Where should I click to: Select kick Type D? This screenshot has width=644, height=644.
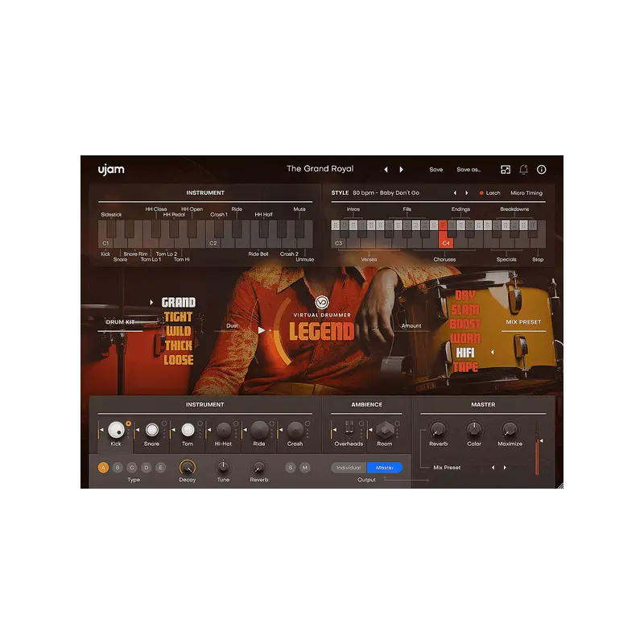pyautogui.click(x=147, y=468)
